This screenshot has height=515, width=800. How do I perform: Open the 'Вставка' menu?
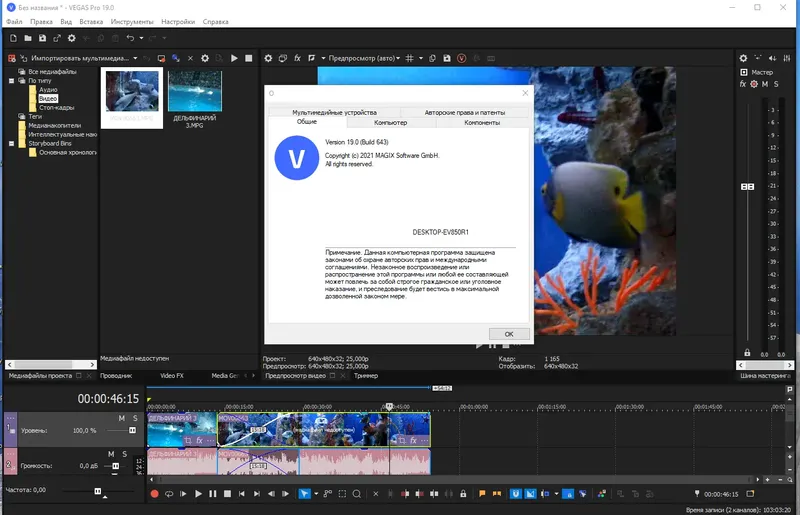point(91,21)
